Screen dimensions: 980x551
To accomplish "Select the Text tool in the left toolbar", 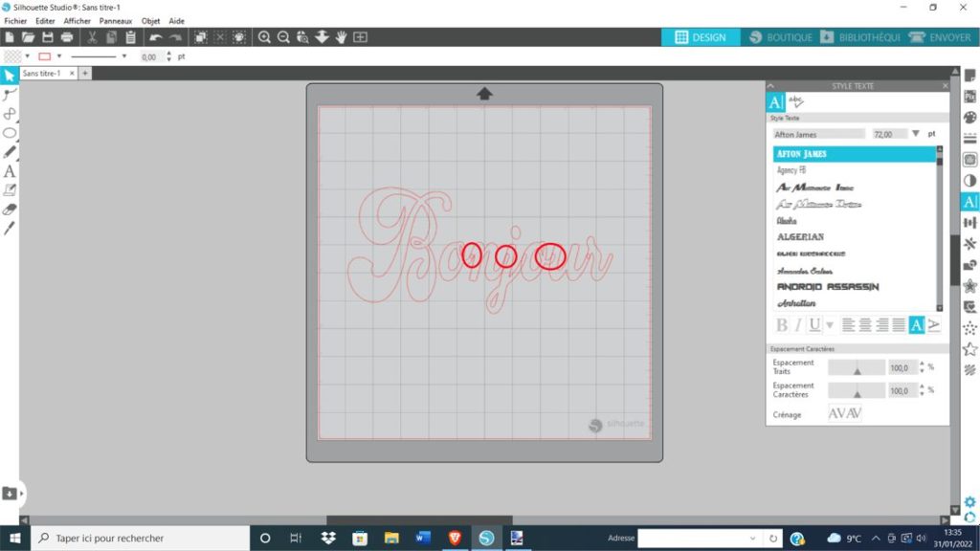I will click(x=10, y=171).
